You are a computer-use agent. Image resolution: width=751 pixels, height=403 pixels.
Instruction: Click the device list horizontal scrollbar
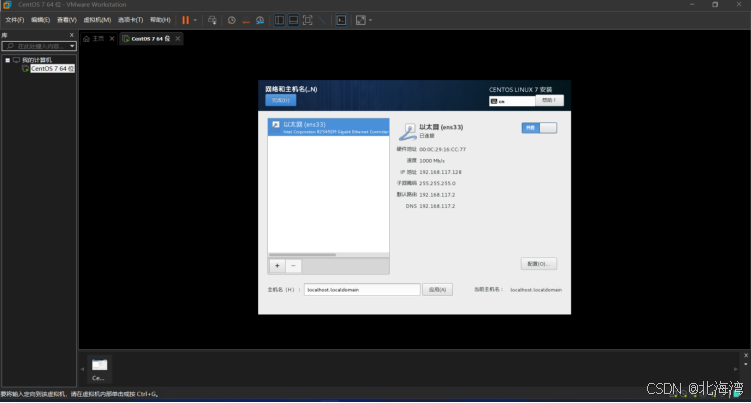[302, 254]
